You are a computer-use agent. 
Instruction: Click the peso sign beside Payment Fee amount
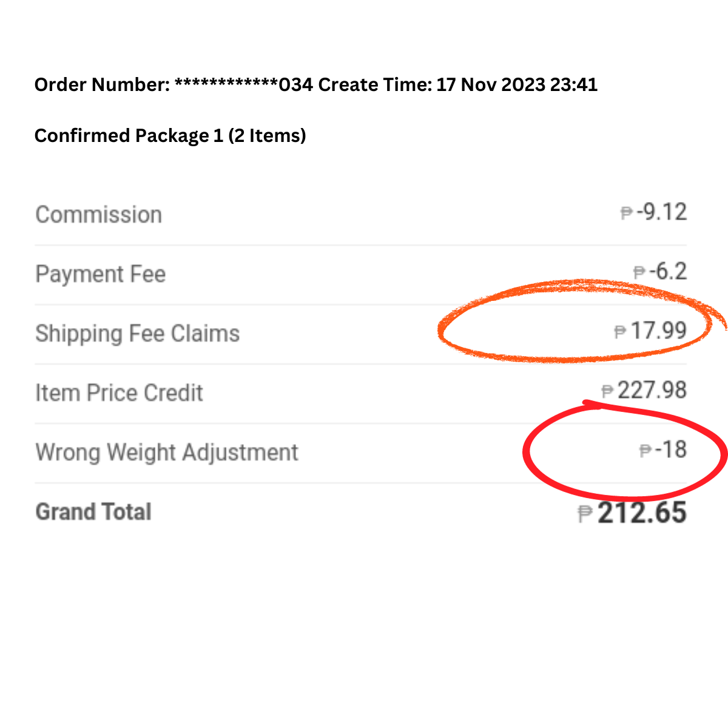tap(639, 273)
